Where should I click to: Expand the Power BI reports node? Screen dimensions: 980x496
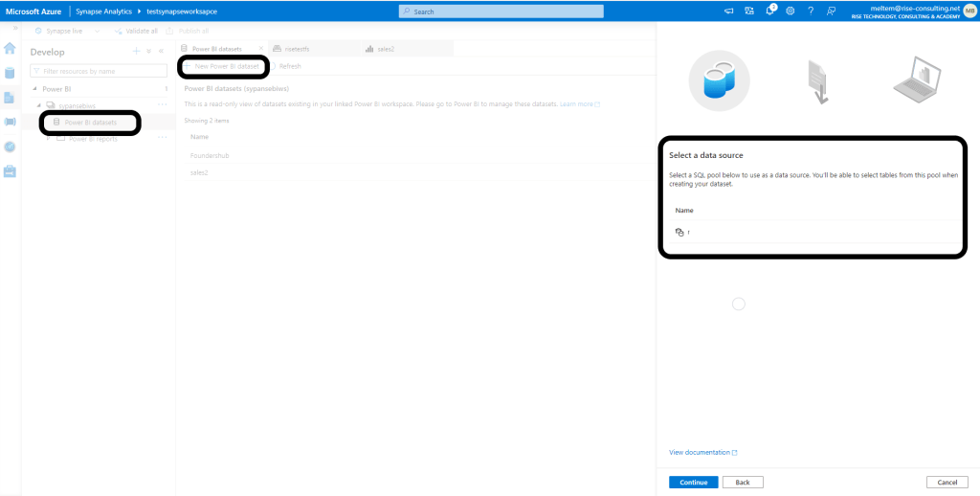[48, 138]
